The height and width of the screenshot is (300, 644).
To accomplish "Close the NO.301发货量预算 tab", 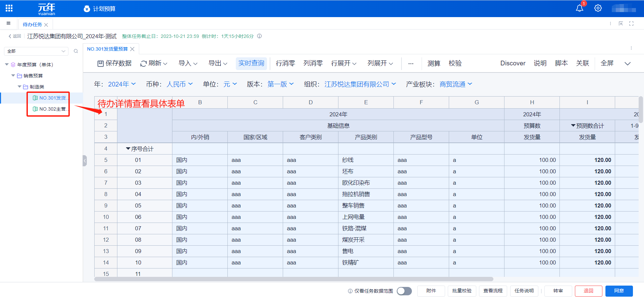I will (x=132, y=49).
